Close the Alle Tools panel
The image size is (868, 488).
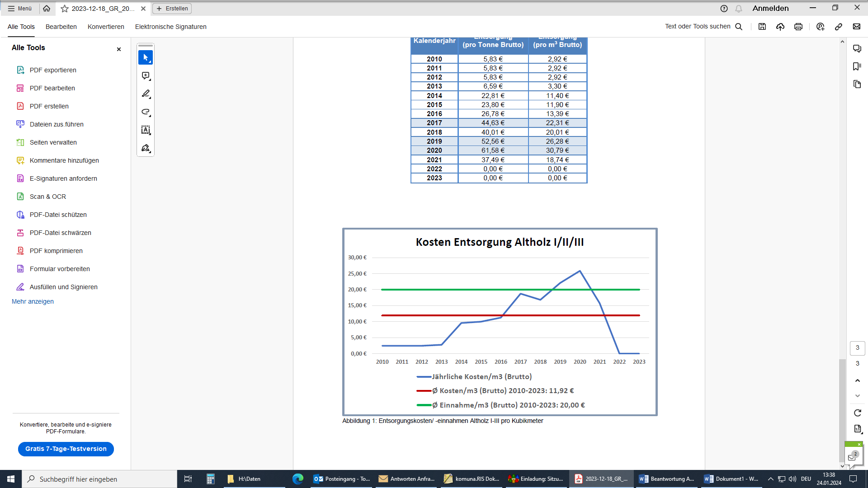[x=119, y=49]
